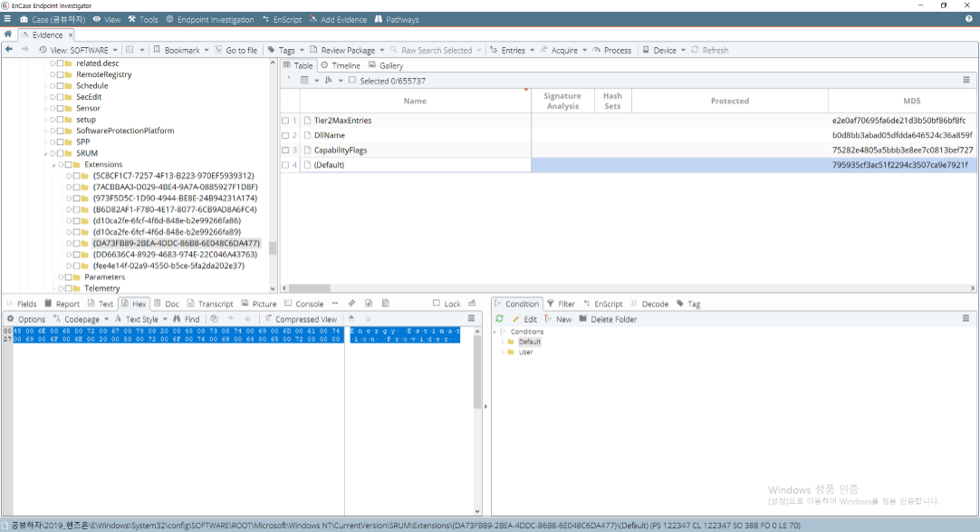The width and height of the screenshot is (980, 532).
Task: Click the green refresh icon in the Condition pane
Action: 499,319
